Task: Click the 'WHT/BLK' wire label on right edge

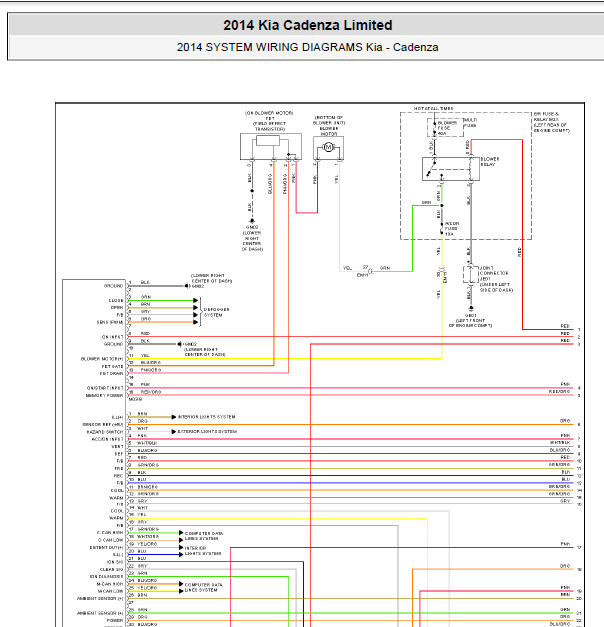Action: (560, 443)
